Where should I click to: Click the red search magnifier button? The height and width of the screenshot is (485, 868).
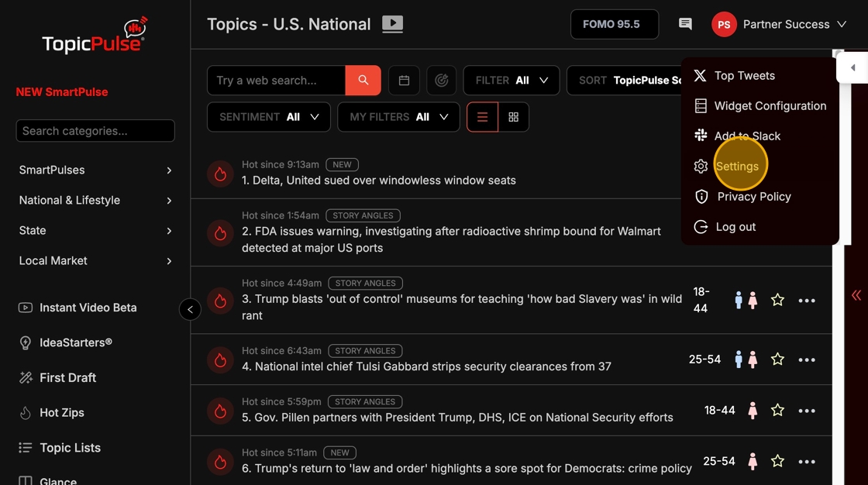tap(363, 81)
